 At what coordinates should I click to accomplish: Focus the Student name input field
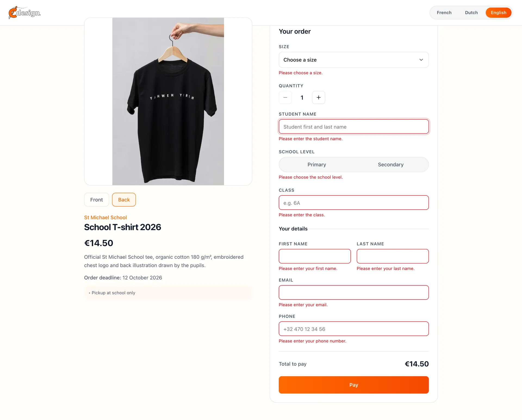point(353,127)
